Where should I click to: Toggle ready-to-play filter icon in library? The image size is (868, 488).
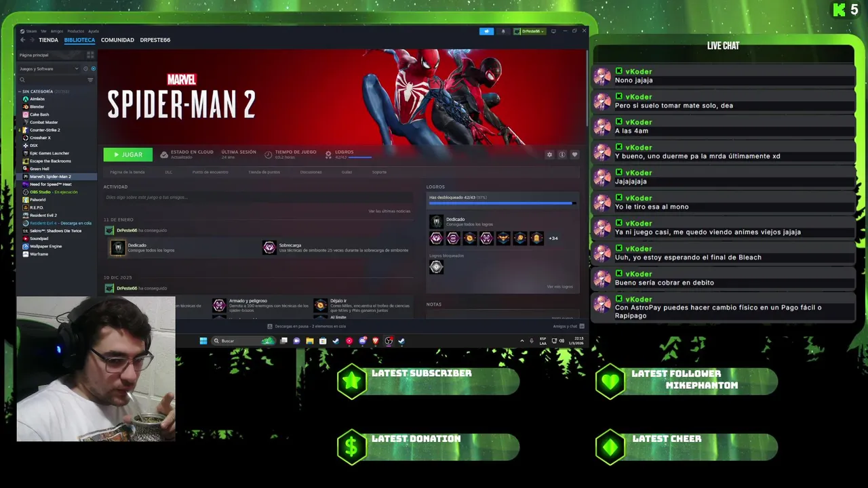(x=93, y=68)
